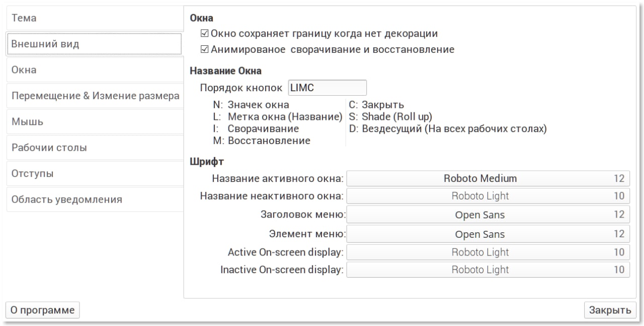Click the Active On-screen display label

[285, 252]
